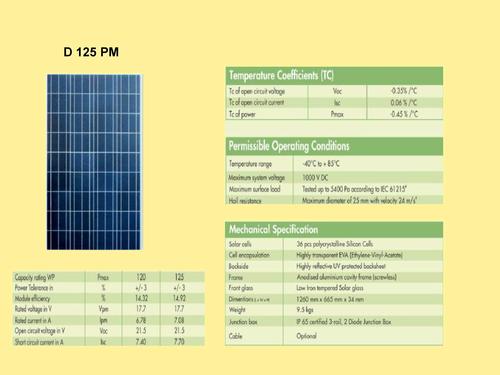Image resolution: width=500 pixels, height=375 pixels.
Task: Click the "14.32" efficiency value
Action: 141,298
